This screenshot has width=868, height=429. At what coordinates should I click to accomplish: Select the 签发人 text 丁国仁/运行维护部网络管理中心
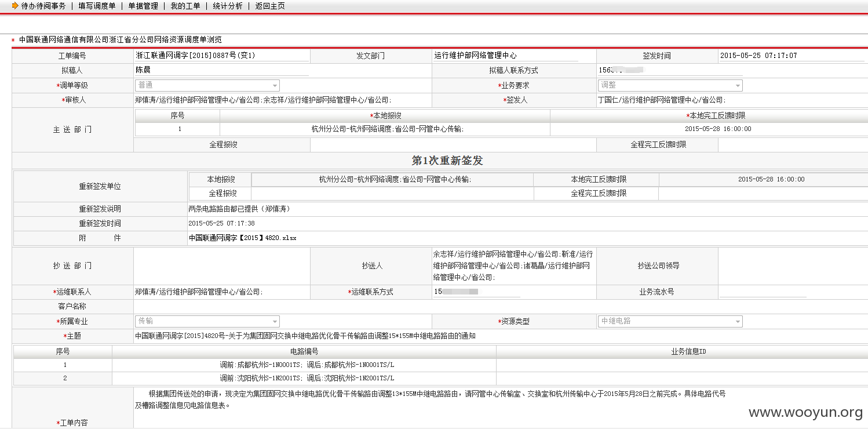[661, 100]
